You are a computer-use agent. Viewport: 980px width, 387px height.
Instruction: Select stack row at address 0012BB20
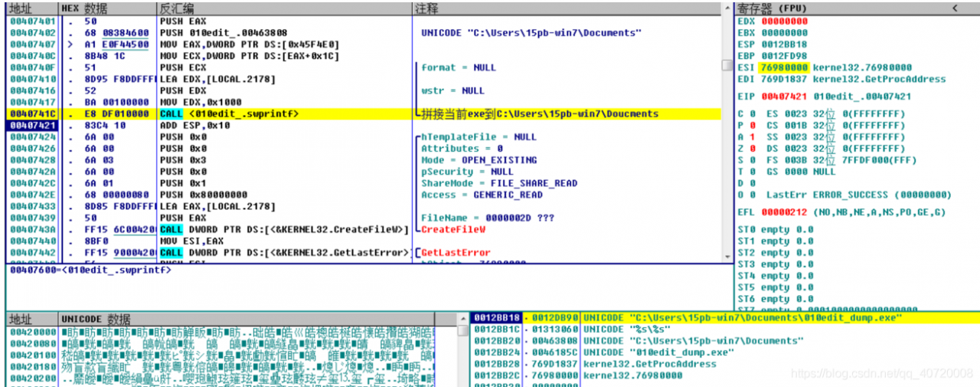(x=725, y=340)
